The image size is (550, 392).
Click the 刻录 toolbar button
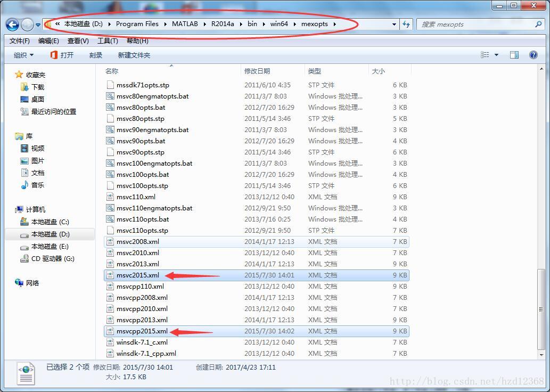click(x=95, y=55)
